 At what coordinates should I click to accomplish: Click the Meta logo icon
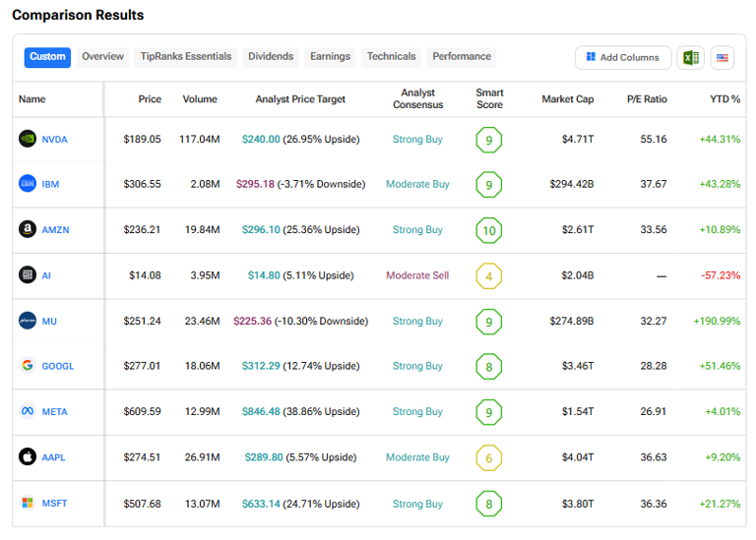(28, 411)
